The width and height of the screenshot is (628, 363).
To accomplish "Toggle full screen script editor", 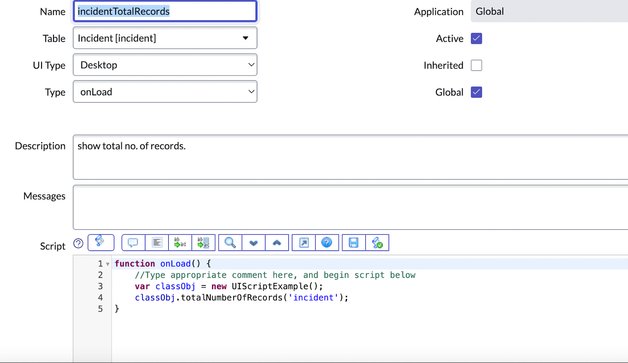I will (304, 242).
